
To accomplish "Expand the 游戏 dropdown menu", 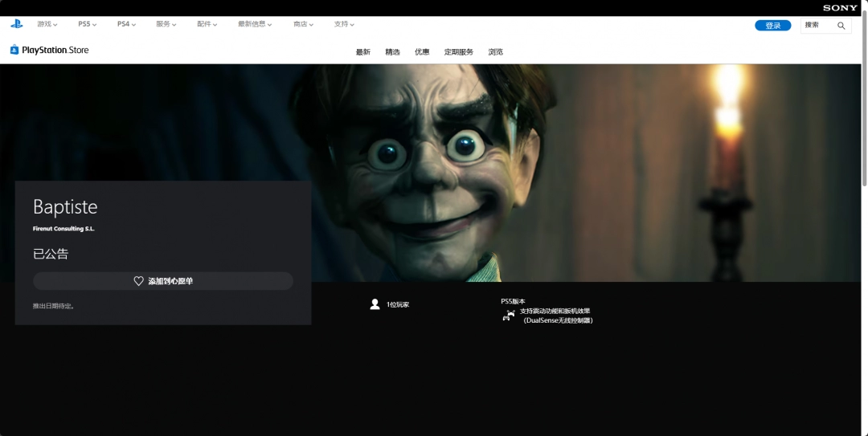I will point(47,24).
